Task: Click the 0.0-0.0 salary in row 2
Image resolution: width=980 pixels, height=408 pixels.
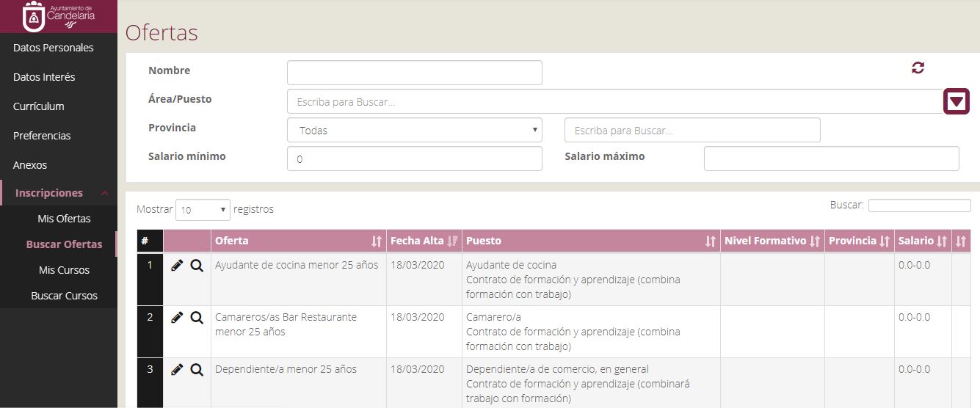Action: 914,317
